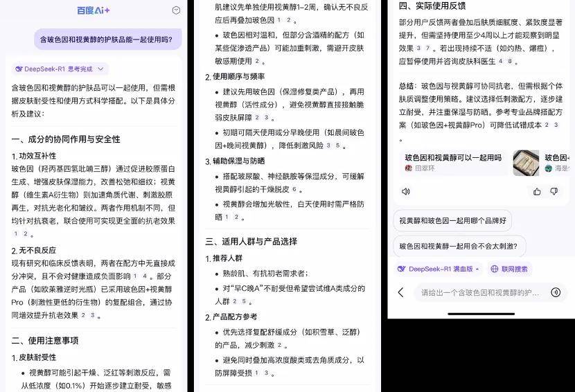The image size is (575, 392).
Task: Open citation 6 after 干燥脱皮
Action: (294, 189)
